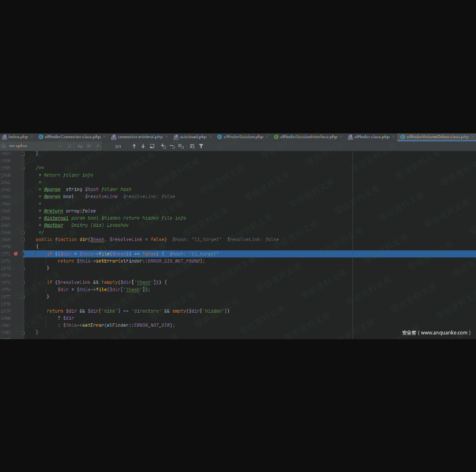Screen dimensions: 476x472
Task: Jump to next search occurrence arrow
Action: pos(143,146)
